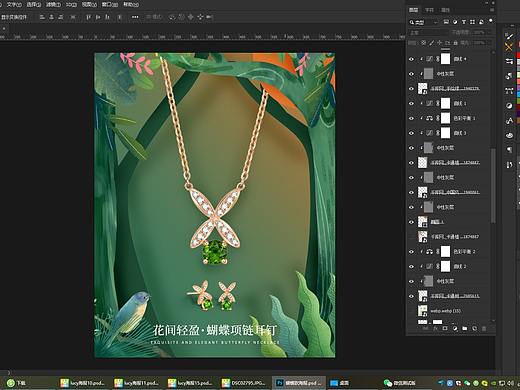Click the create new layer icon
Image resolution: width=520 pixels, height=390 pixels.
click(474, 329)
